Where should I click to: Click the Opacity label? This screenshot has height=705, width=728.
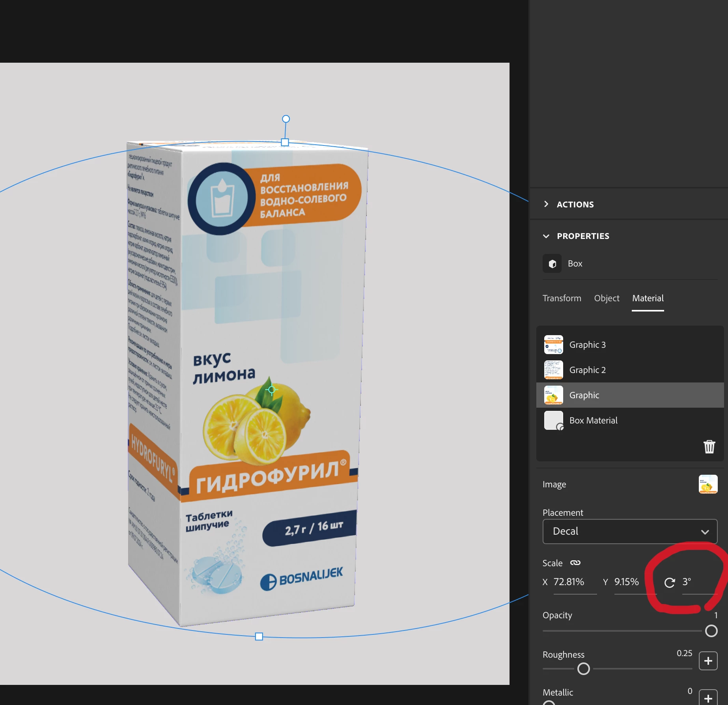tap(557, 615)
